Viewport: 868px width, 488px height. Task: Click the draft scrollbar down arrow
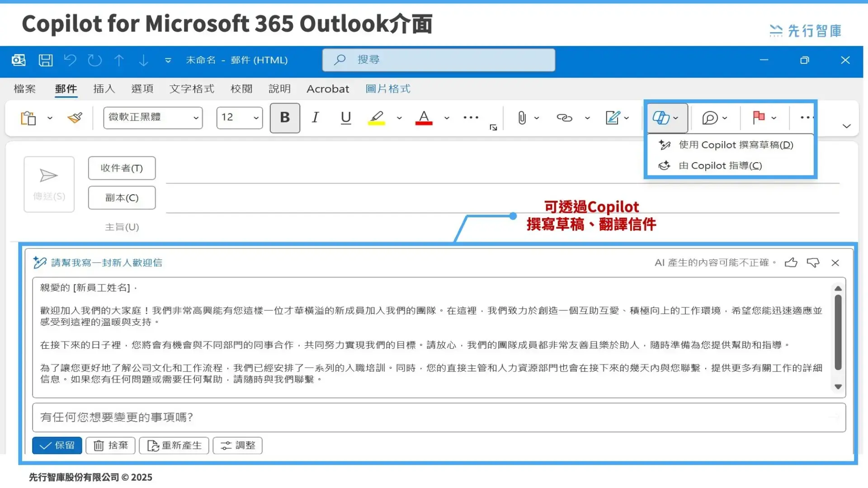[x=838, y=387]
